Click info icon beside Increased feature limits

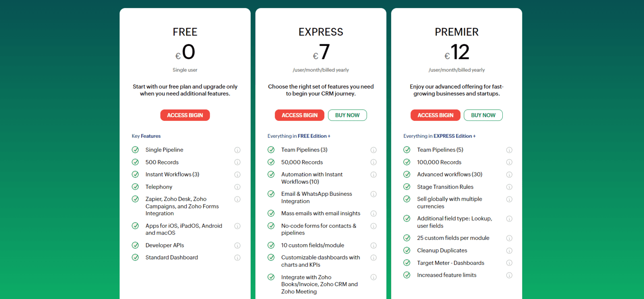tap(509, 275)
